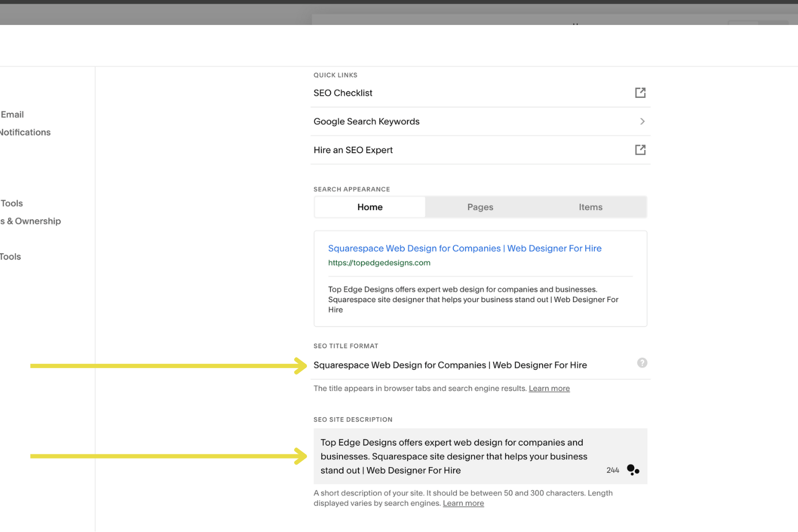Click the SEO title format help icon
The height and width of the screenshot is (532, 798).
coord(642,363)
